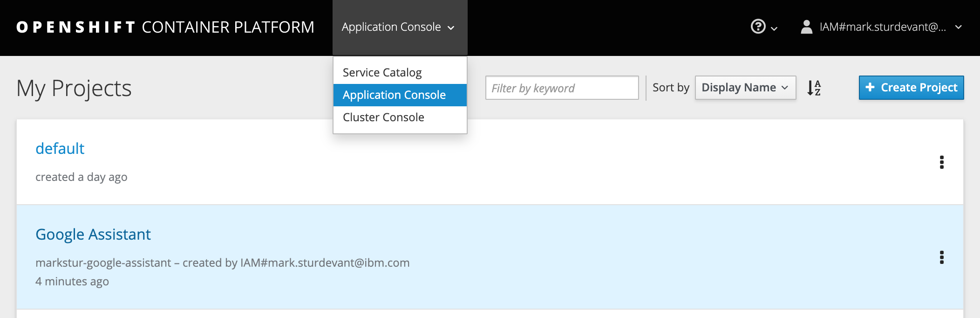Collapse the Application Console dropdown in header
Screen dimensions: 980x318
pos(400,28)
